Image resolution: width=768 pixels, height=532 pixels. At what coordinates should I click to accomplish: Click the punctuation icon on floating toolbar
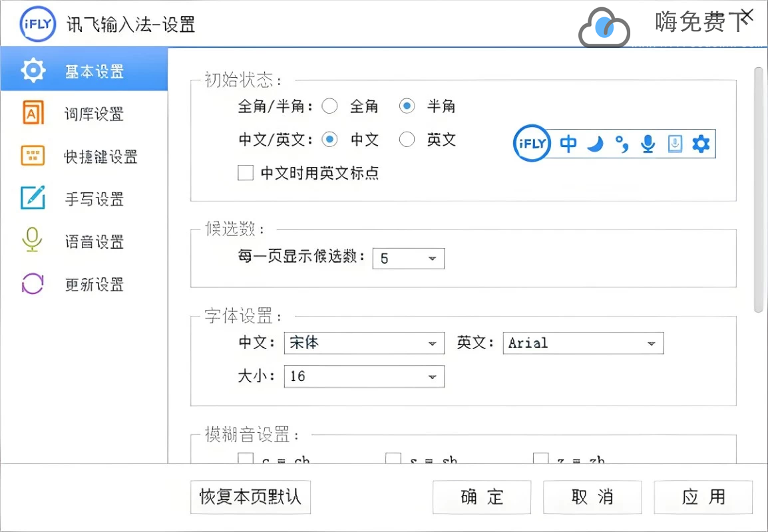click(622, 144)
